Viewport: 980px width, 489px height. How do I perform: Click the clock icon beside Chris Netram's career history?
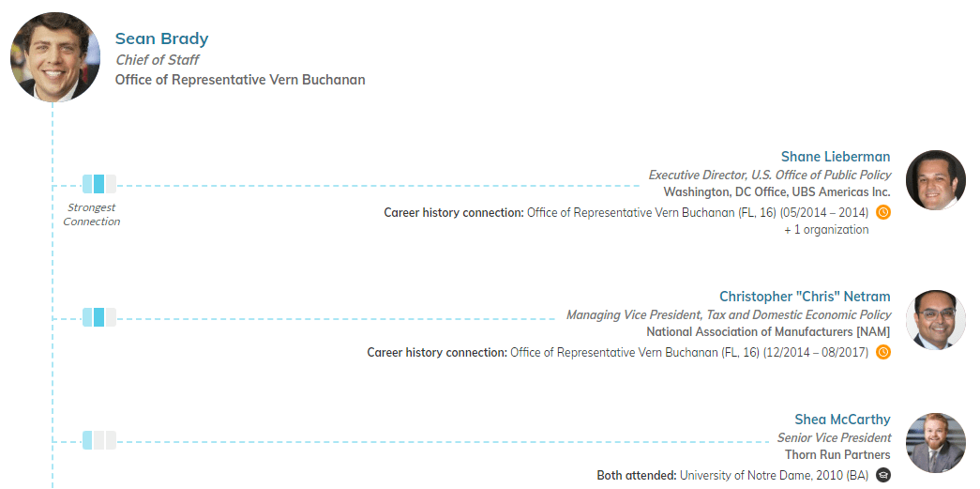point(882,353)
